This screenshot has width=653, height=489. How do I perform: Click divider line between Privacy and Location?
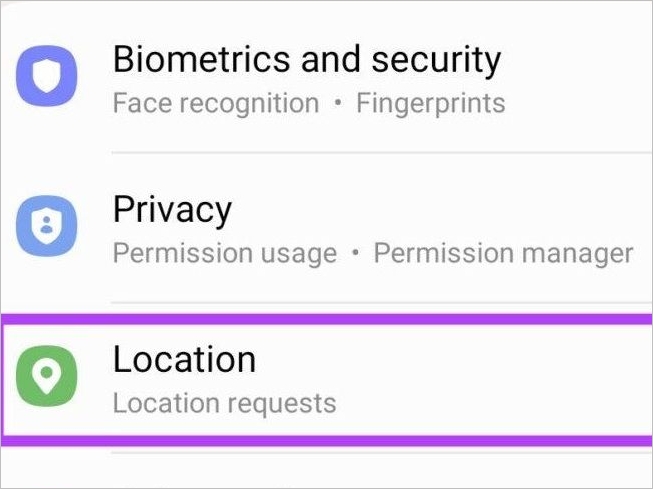(380, 302)
